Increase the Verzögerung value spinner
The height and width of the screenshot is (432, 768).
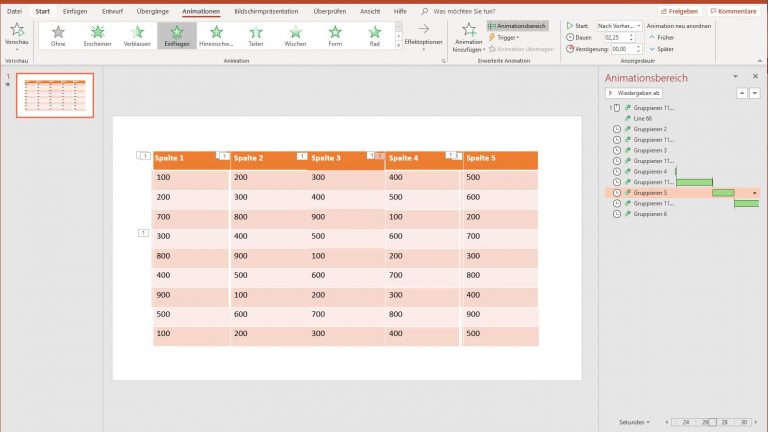(x=638, y=47)
